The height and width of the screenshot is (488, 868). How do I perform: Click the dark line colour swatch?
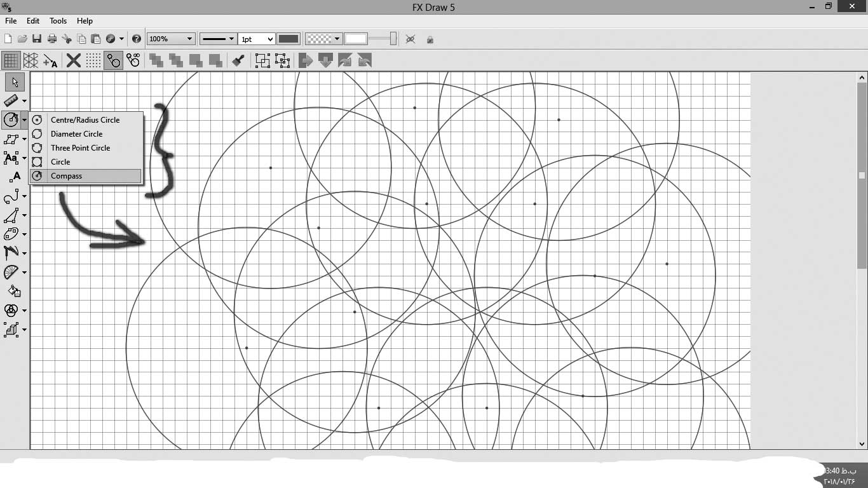pyautogui.click(x=288, y=39)
